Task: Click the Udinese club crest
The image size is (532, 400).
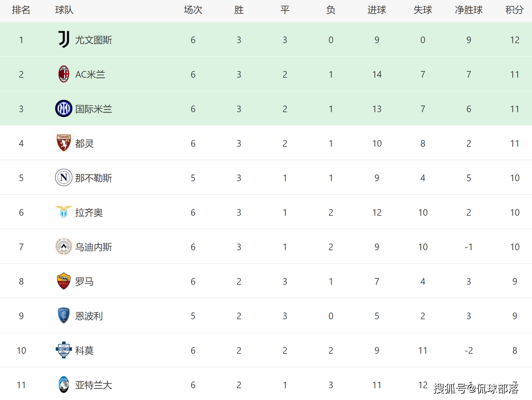Action: tap(64, 246)
